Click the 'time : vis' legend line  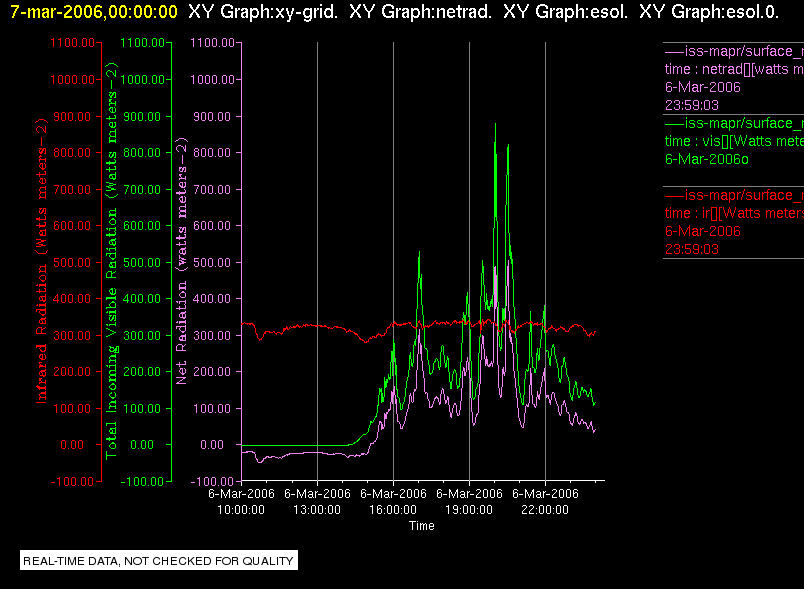tap(734, 141)
